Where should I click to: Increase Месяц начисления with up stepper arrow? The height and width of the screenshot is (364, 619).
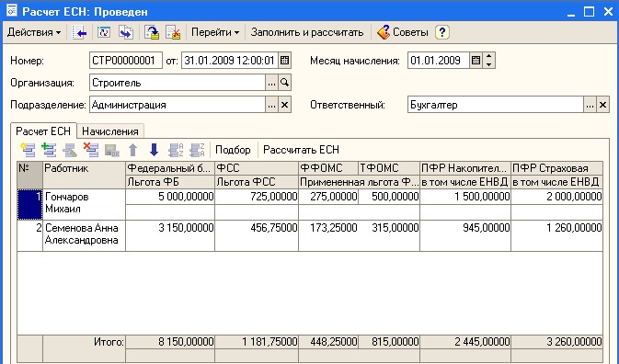coord(489,56)
